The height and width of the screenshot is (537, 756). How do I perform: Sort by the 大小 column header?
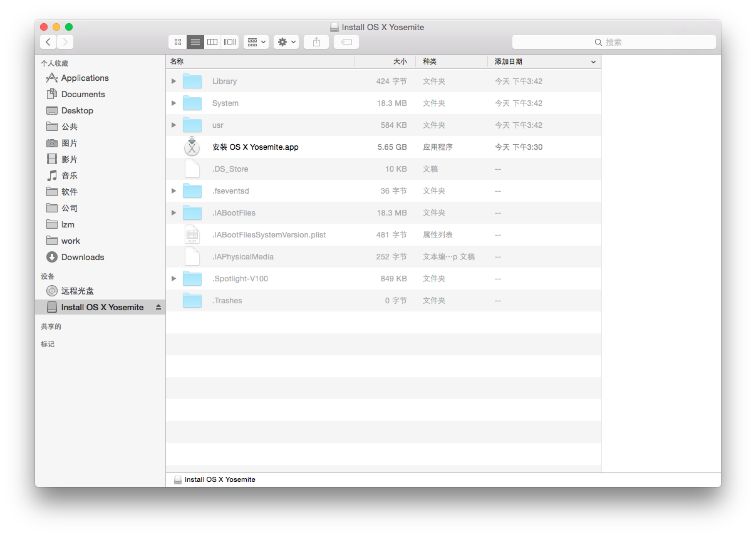point(385,61)
